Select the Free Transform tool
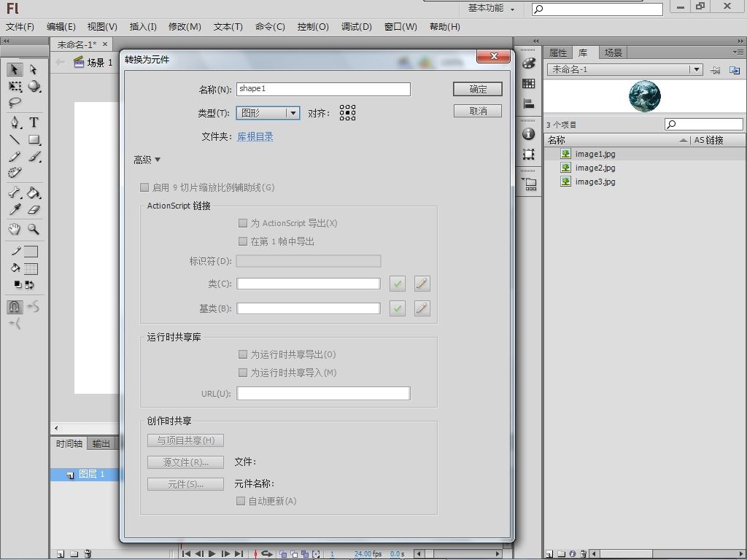 tap(15, 86)
